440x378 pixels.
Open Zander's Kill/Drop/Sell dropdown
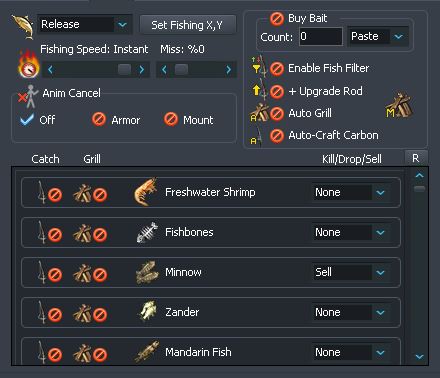380,312
